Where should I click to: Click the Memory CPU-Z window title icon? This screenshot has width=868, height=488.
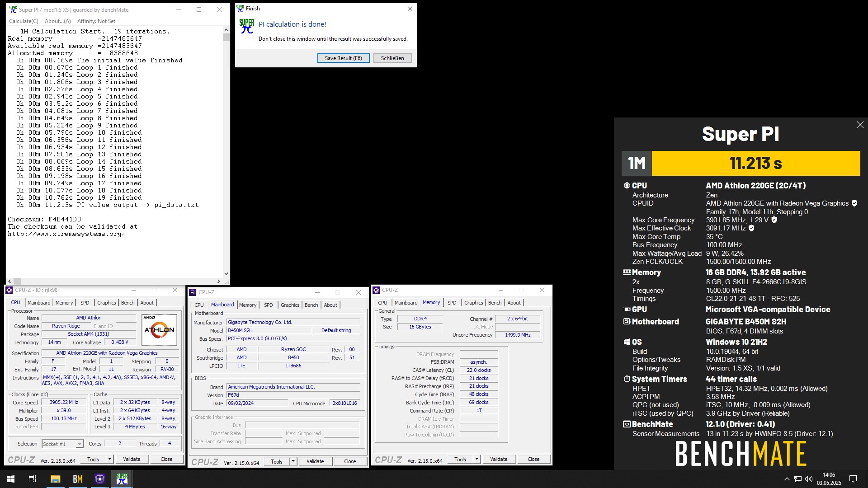click(376, 290)
